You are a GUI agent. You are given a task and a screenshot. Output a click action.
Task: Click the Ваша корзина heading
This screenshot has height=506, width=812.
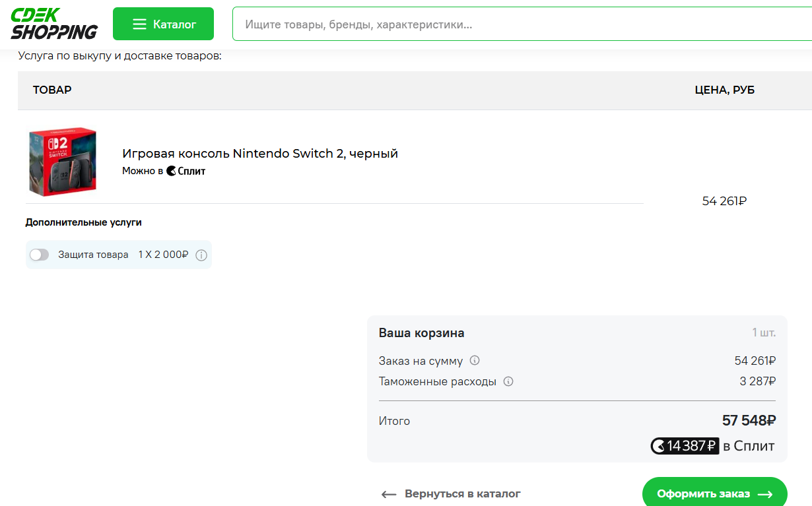[421, 333]
